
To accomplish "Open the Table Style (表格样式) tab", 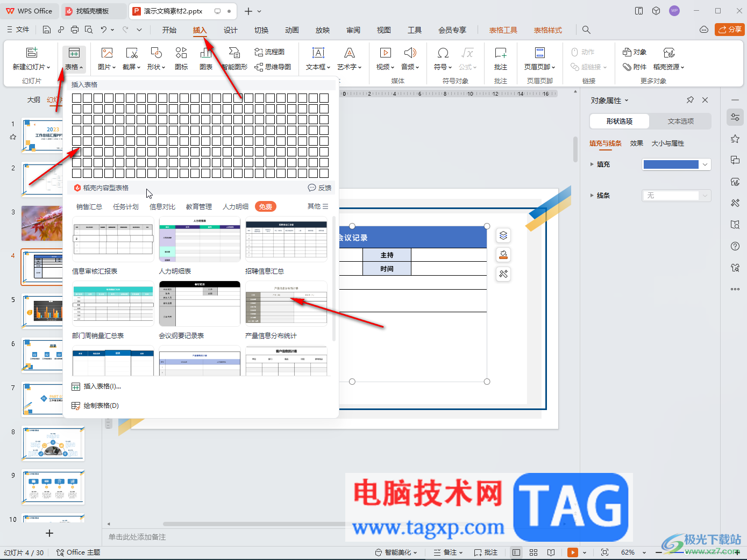I will click(x=548, y=30).
